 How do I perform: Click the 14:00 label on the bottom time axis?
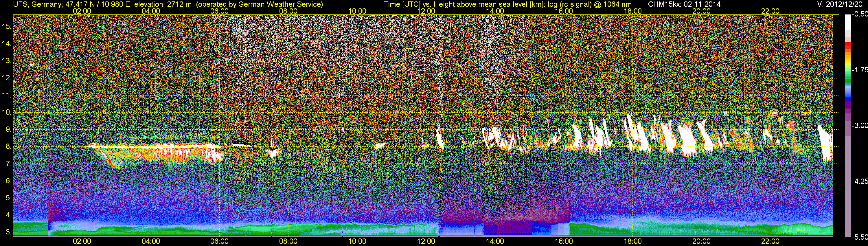pyautogui.click(x=495, y=241)
